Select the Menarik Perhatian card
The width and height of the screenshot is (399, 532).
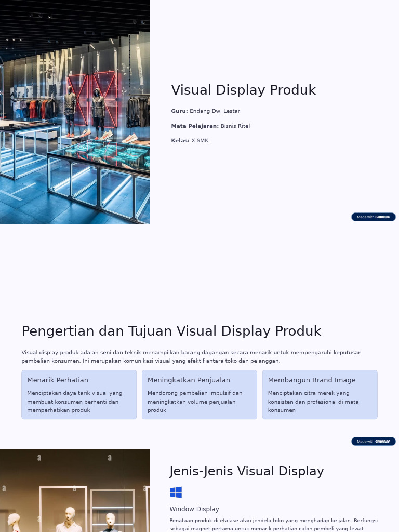tap(79, 395)
